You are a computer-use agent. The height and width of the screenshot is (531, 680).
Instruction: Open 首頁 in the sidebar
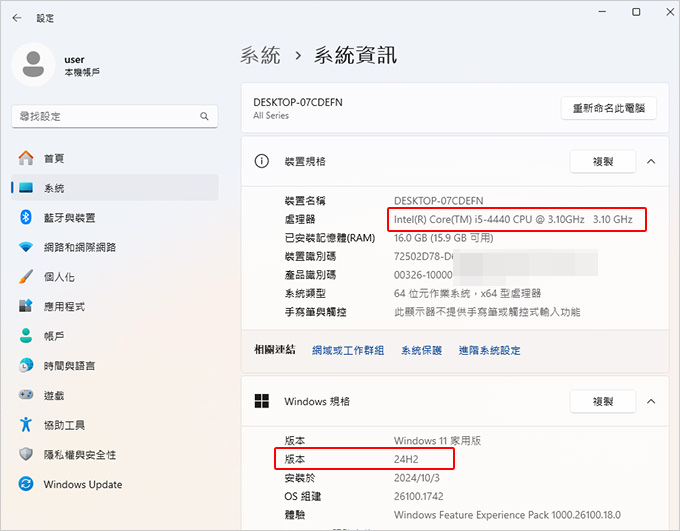pos(115,158)
